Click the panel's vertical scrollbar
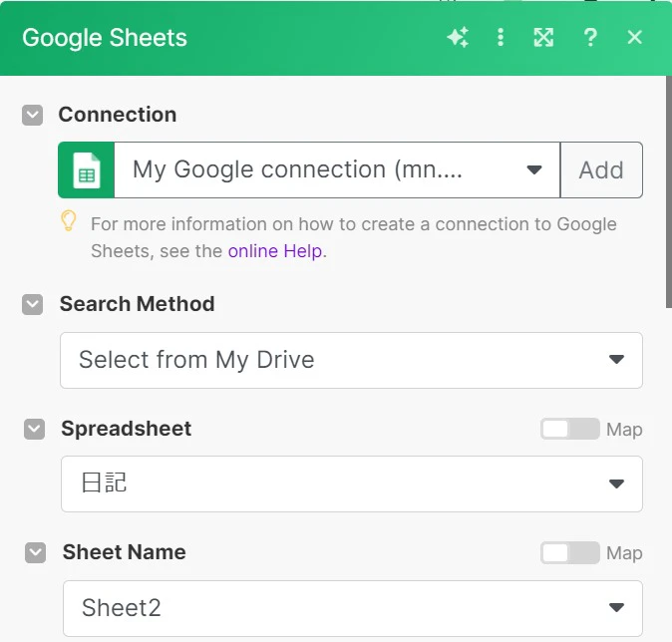 click(669, 191)
